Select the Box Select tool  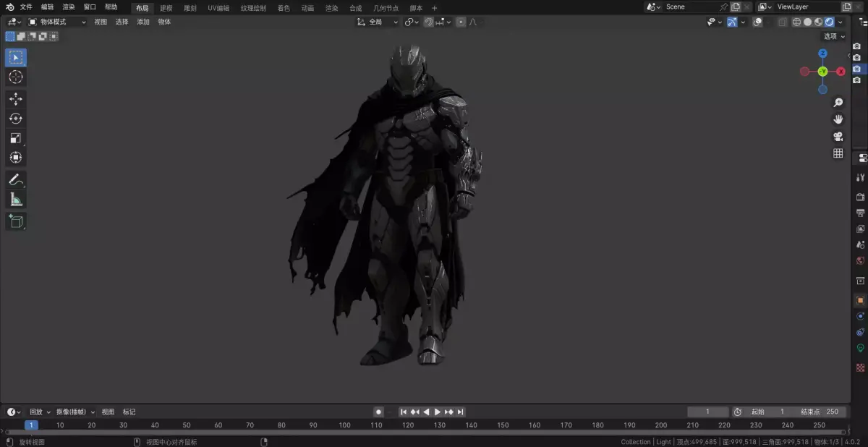pyautogui.click(x=16, y=57)
